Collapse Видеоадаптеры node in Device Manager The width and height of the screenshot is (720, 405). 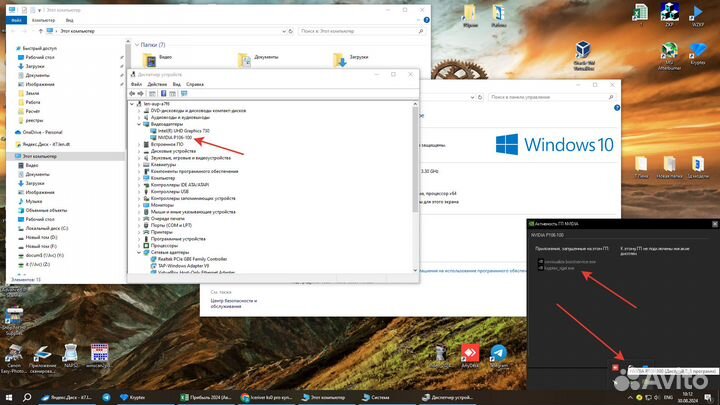coord(139,124)
